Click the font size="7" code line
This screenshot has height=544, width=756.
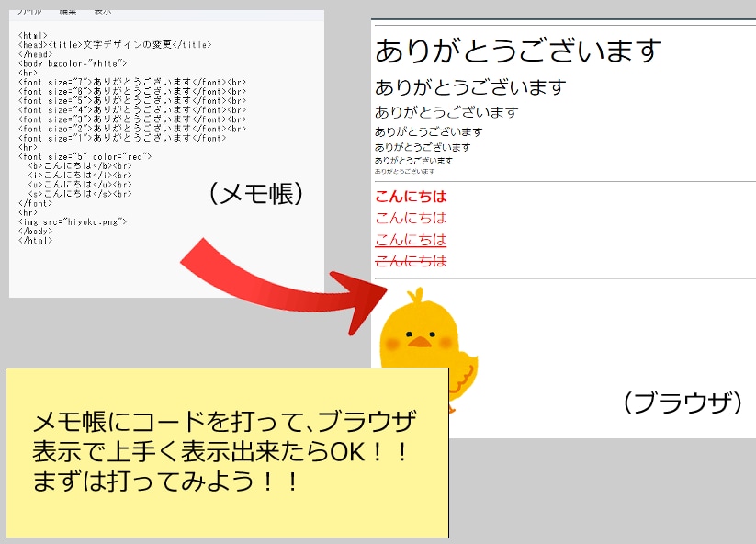132,82
